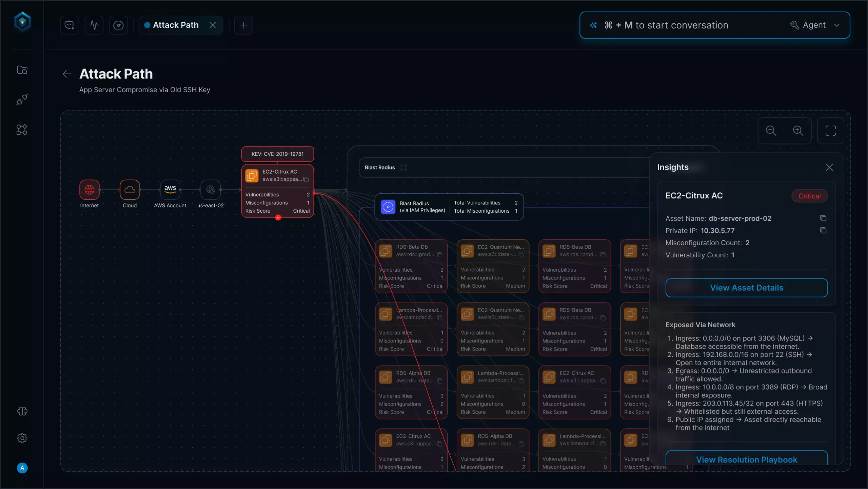The height and width of the screenshot is (489, 868).
Task: Enter fullscreen view of the graph
Action: click(x=830, y=131)
